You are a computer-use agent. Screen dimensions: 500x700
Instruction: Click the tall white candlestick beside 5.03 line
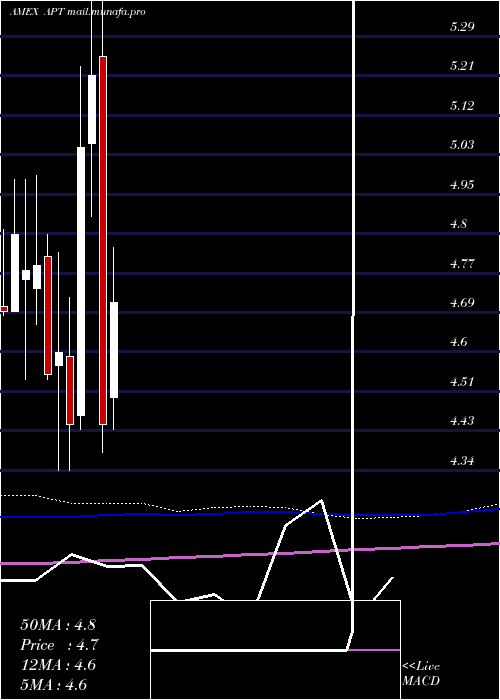point(81,281)
